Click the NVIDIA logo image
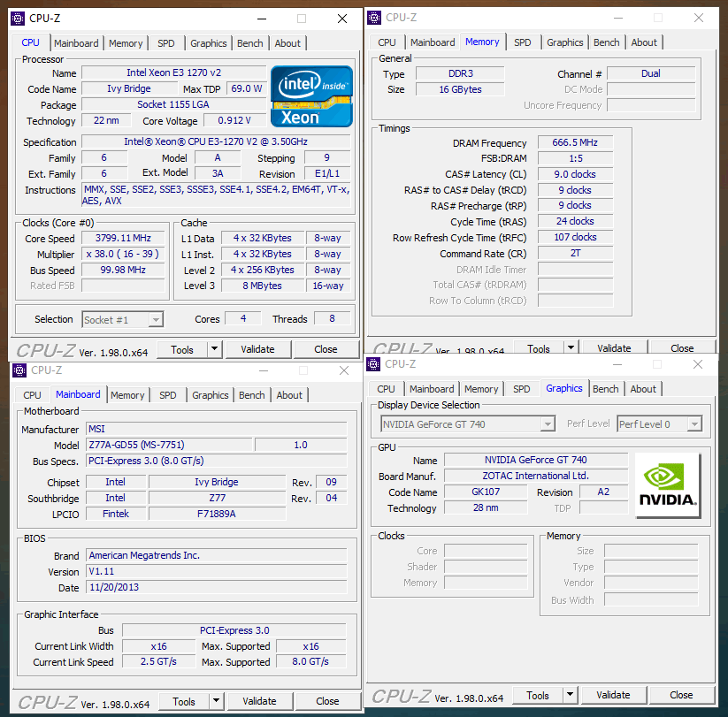The height and width of the screenshot is (717, 728). (x=668, y=485)
